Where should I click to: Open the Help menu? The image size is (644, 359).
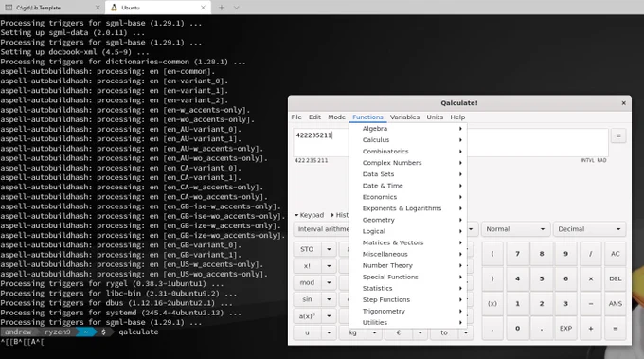click(457, 117)
